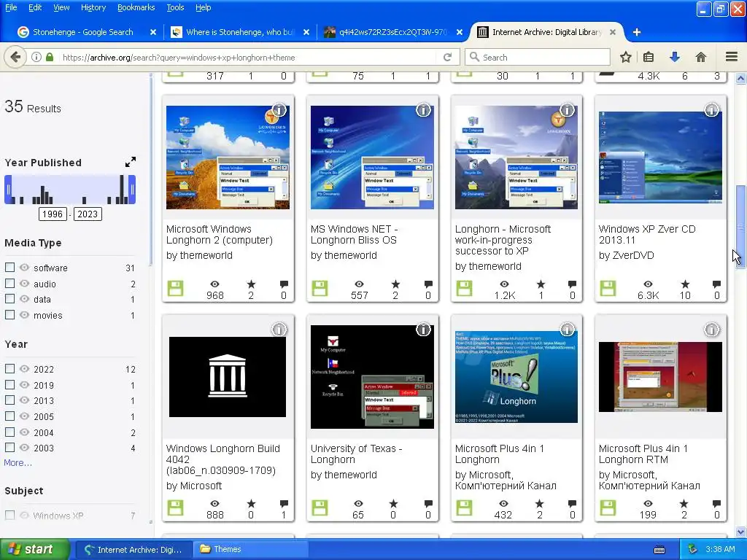Open downloads via the blue arrow icon

point(674,57)
